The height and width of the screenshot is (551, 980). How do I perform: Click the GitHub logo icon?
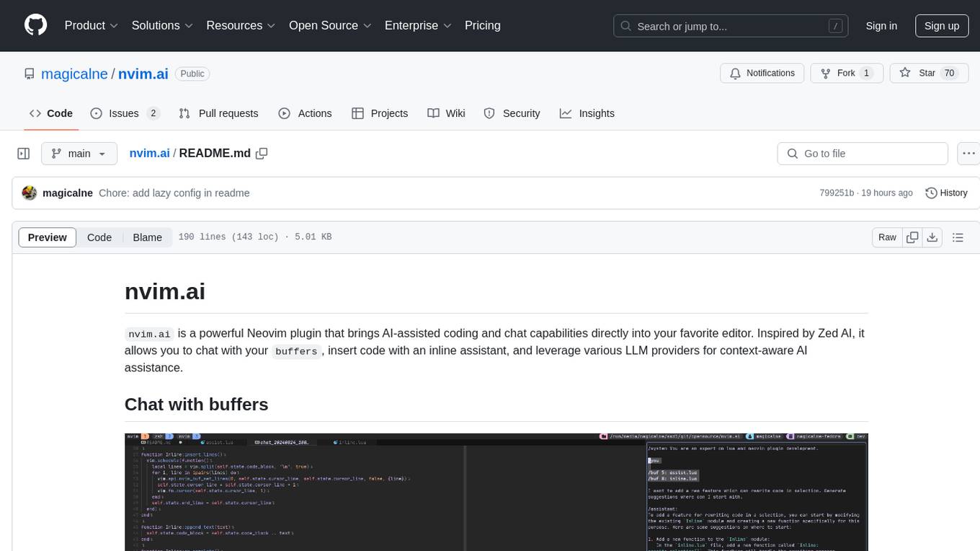coord(35,25)
